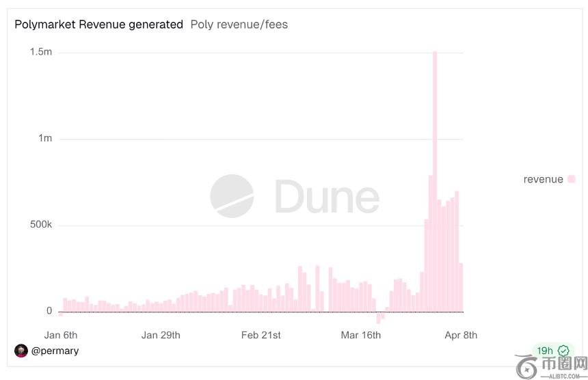Image resolution: width=588 pixels, height=380 pixels.
Task: Click the Jan 6th x-axis label
Action: (61, 335)
